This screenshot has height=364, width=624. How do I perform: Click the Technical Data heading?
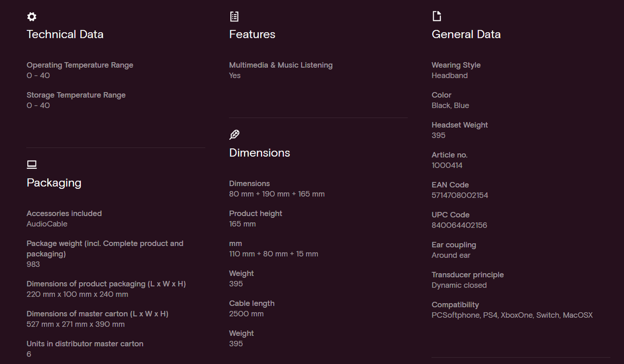point(65,34)
